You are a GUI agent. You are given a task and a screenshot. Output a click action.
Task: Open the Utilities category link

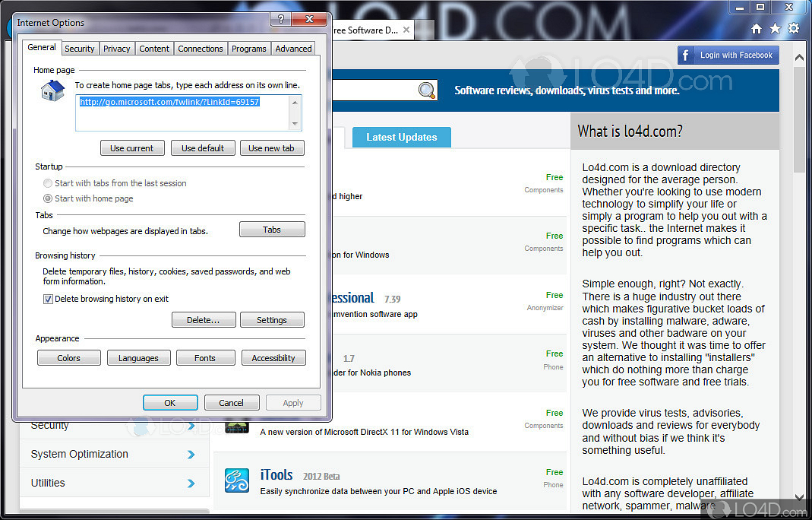[48, 484]
